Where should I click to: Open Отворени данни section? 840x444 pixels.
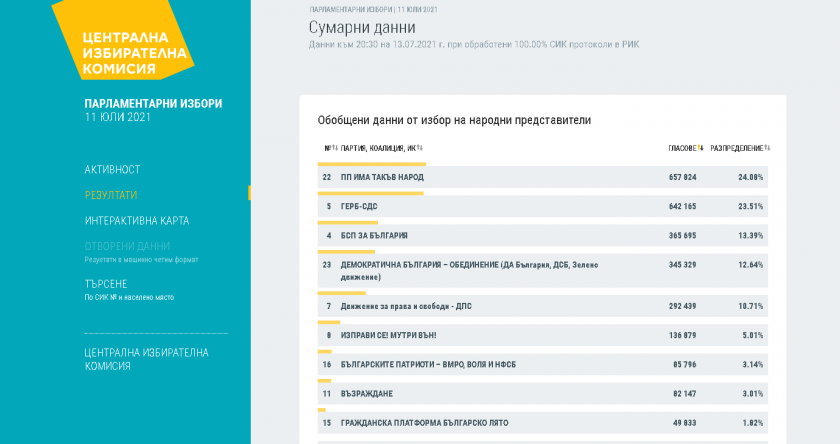[128, 246]
